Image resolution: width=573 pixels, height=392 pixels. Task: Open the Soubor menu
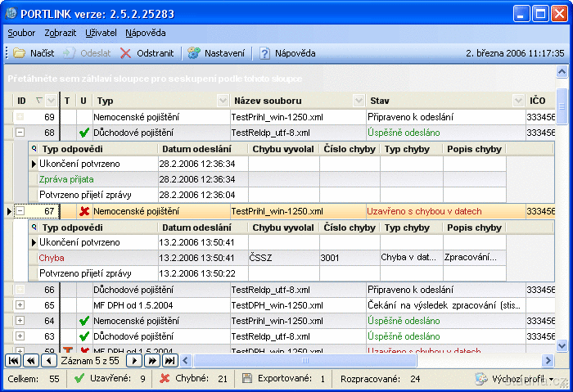[x=21, y=33]
